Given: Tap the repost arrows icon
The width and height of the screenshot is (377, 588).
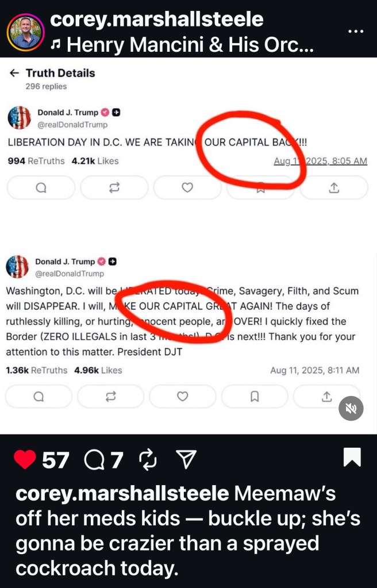Looking at the screenshot, I should (x=148, y=459).
